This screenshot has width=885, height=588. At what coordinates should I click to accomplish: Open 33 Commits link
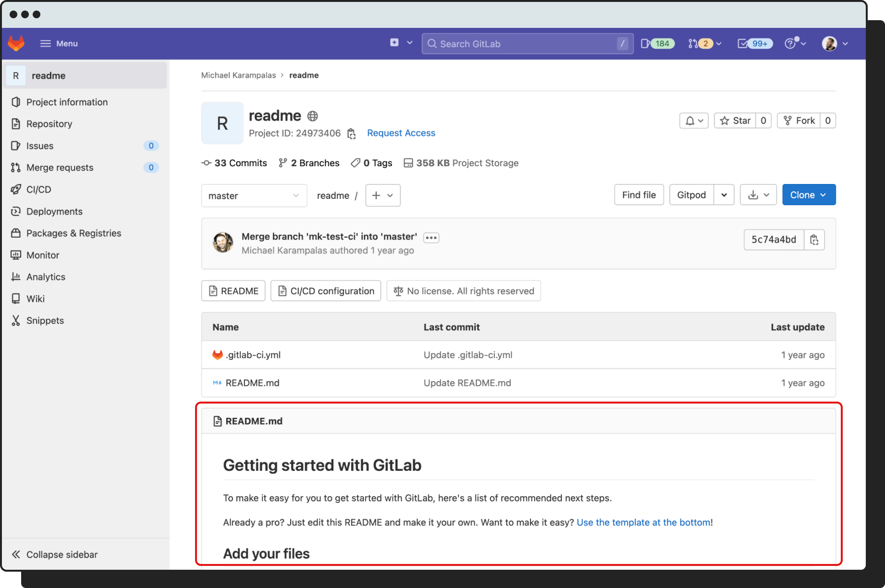click(x=234, y=163)
